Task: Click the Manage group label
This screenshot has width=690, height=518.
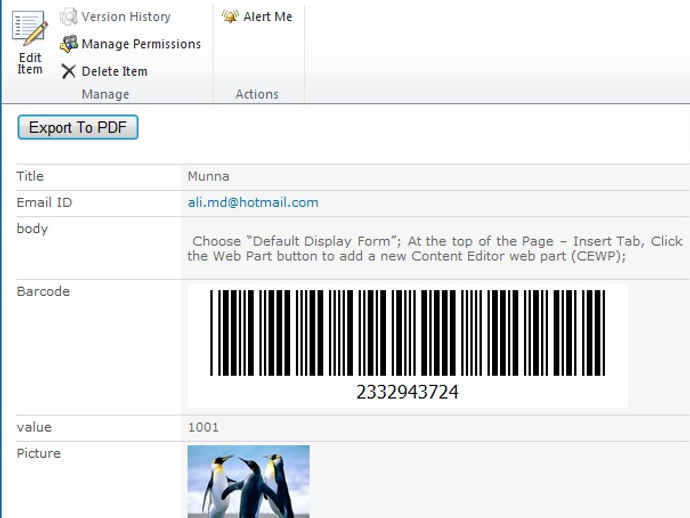Action: [x=106, y=94]
